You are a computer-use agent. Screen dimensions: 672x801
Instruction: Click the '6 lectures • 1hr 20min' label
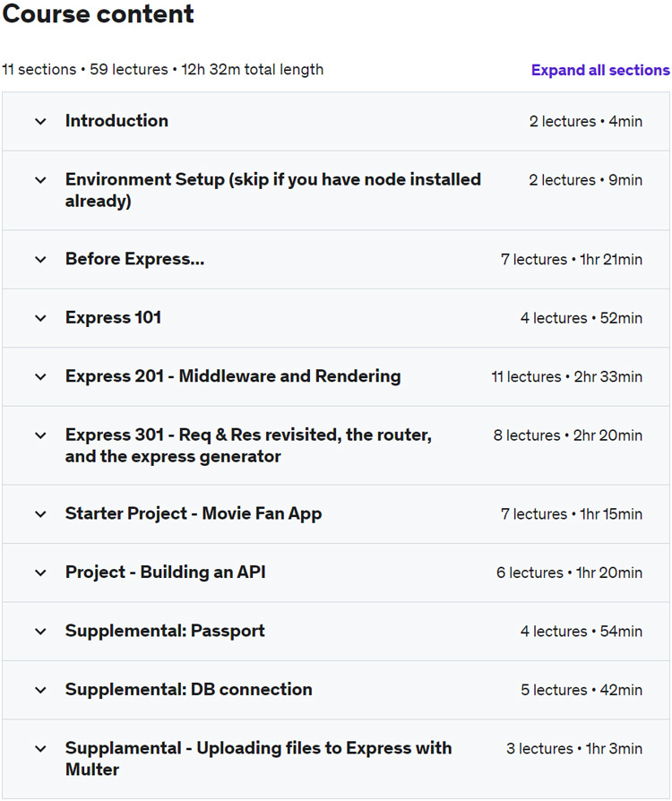click(x=569, y=573)
